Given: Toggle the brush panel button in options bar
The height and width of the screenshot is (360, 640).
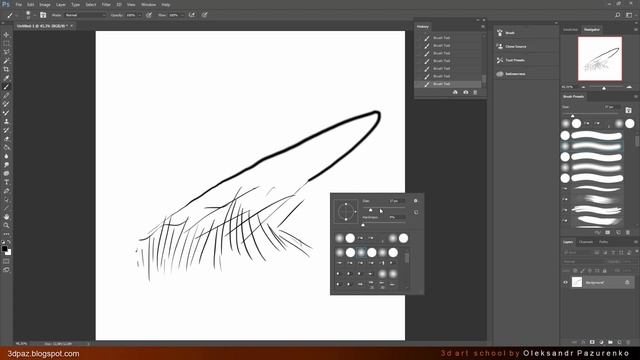Looking at the screenshot, I should coord(43,15).
